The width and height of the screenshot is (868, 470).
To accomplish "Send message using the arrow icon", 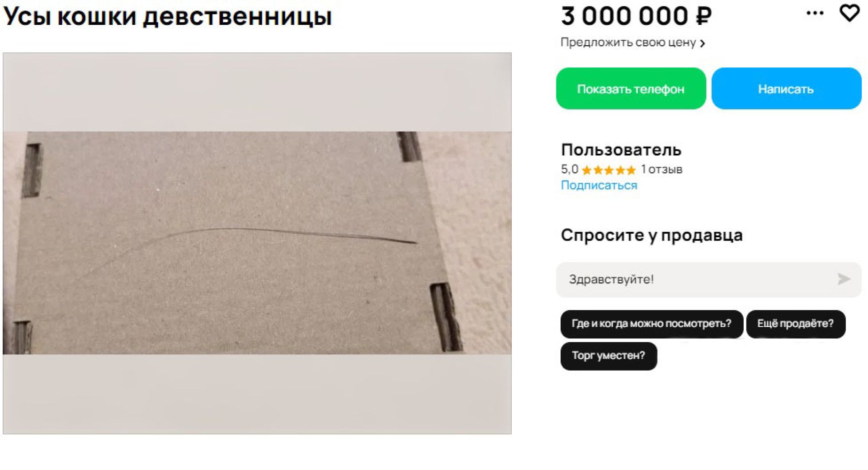I will tap(844, 279).
